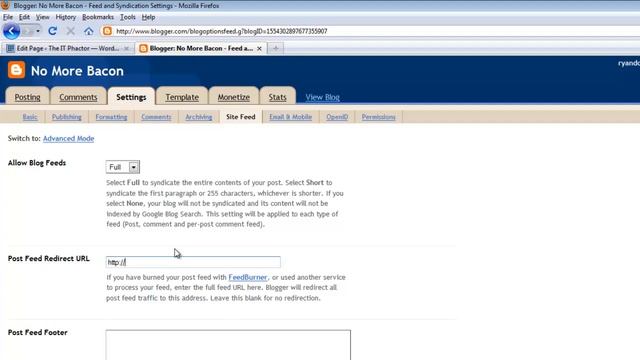
Task: Open the Edit menu
Action: (24, 17)
